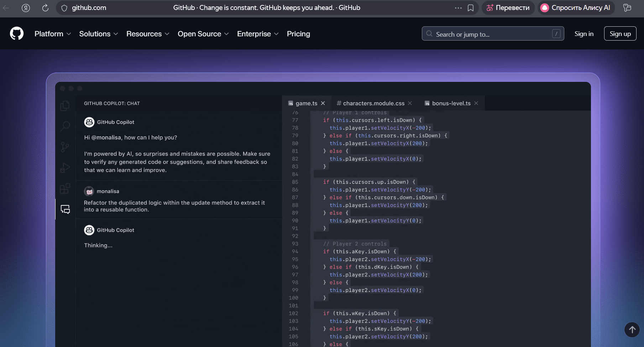Open the Explorer files icon in the editor sidebar
This screenshot has width=644, height=347.
click(65, 106)
